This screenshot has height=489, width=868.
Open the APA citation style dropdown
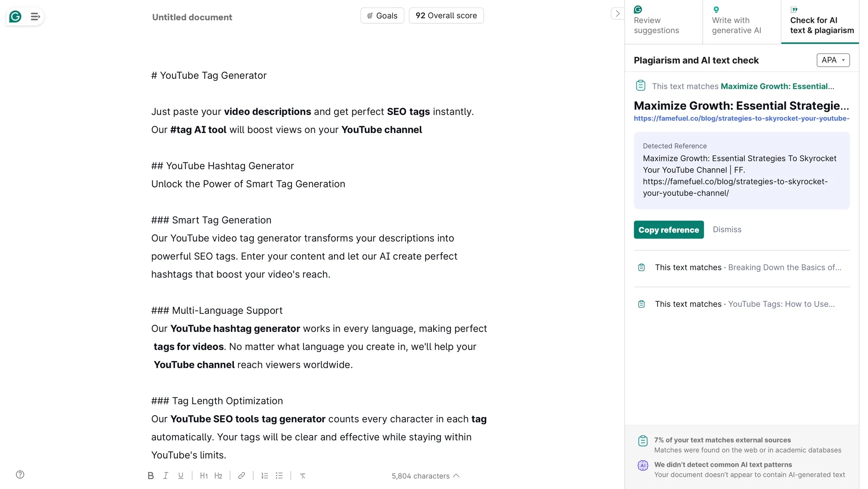pos(833,60)
